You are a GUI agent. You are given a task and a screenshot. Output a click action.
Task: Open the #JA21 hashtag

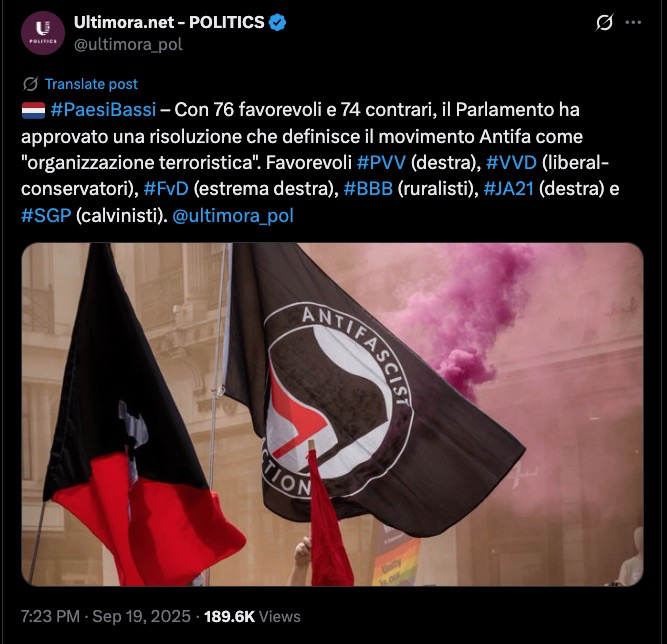509,189
